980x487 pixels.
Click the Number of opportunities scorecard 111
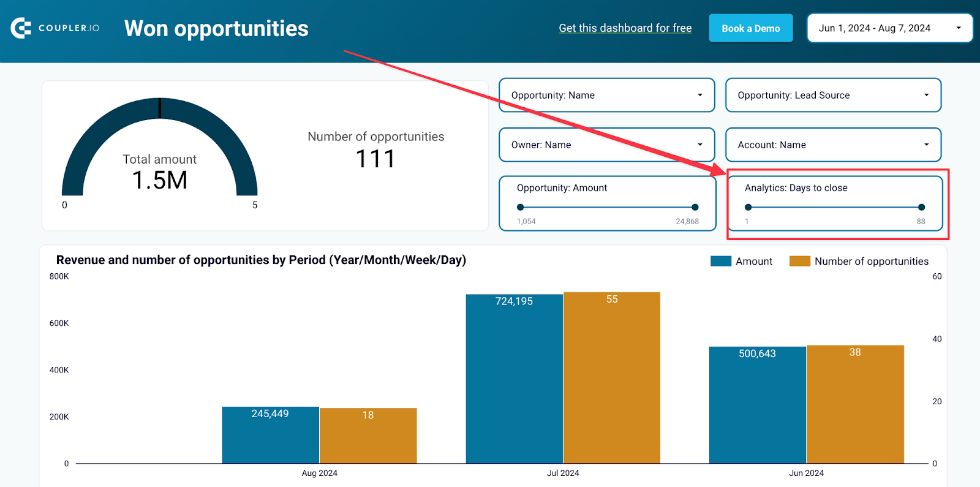(375, 151)
